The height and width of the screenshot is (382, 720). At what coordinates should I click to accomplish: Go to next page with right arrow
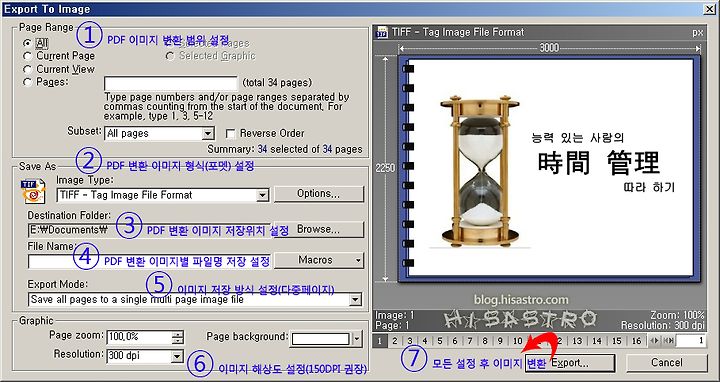657,341
